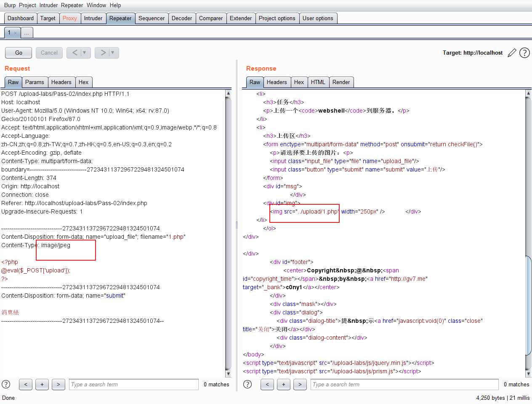Switch to the Dashboard tab

point(21,18)
